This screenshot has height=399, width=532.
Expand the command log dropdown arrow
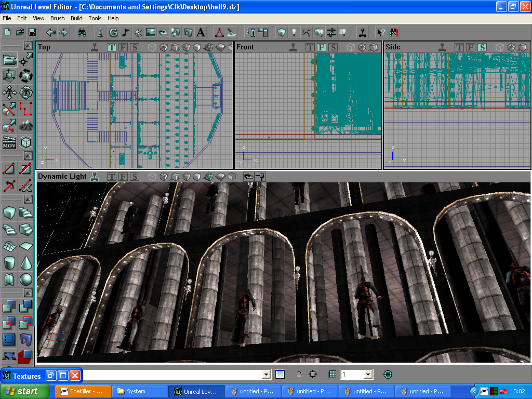click(x=267, y=374)
